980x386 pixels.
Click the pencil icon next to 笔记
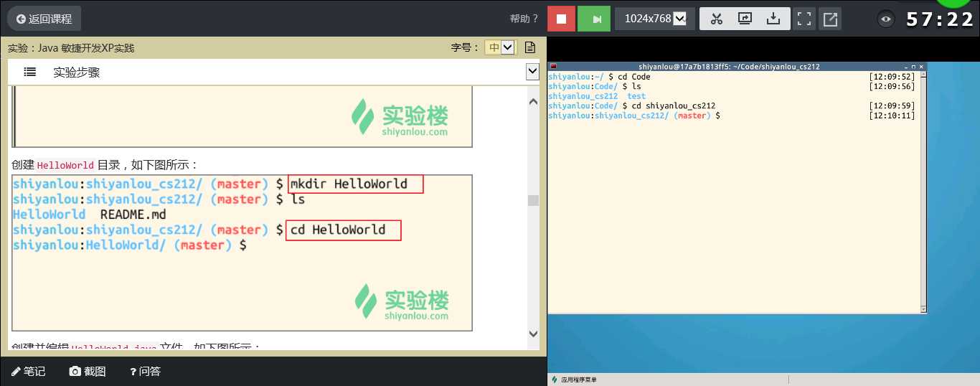16,371
